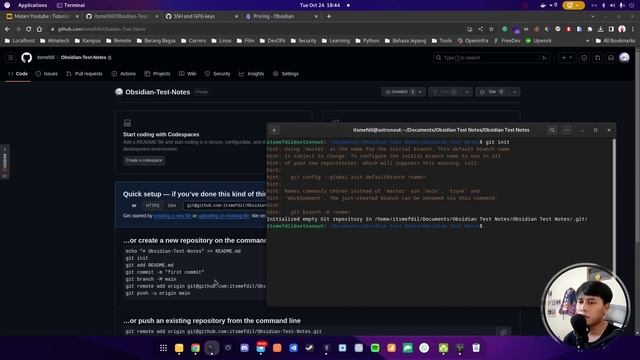Viewport: 640px width, 360px height.
Task: Open DevOPs bookmarks folder
Action: (x=272, y=41)
